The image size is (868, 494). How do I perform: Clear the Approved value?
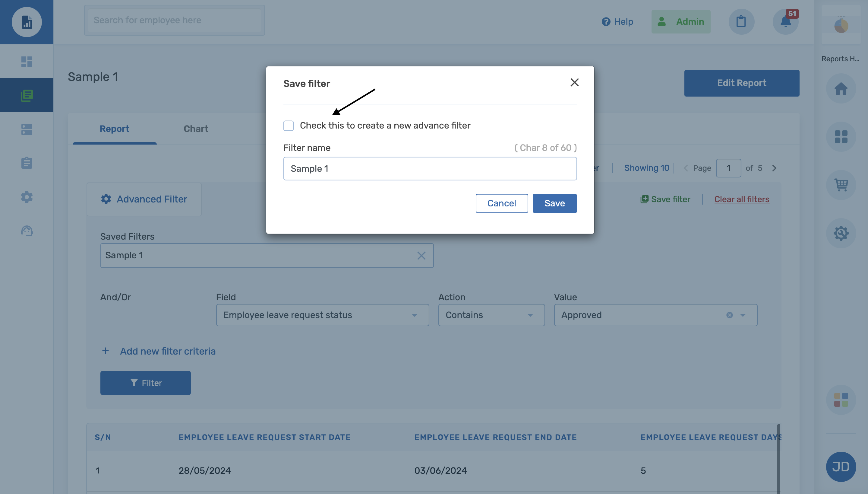[x=729, y=315]
